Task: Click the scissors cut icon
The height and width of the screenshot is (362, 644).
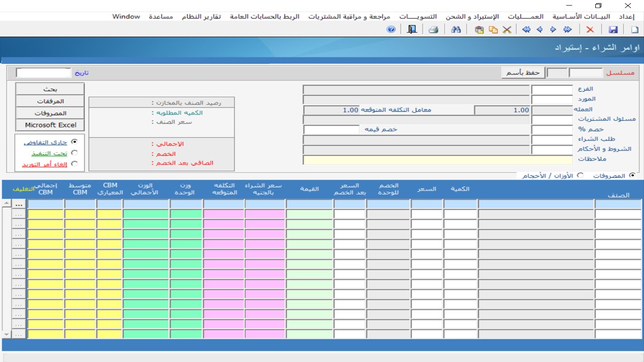Action: point(507,30)
